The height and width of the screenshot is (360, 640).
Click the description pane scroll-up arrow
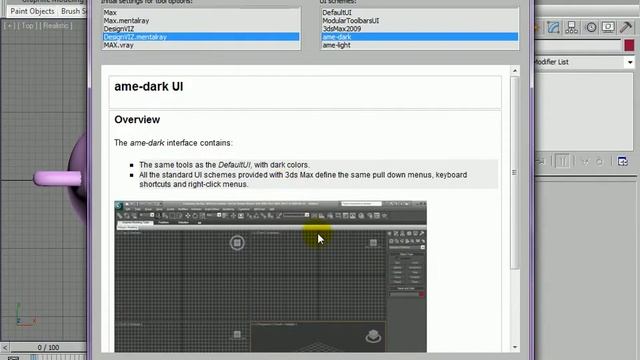pyautogui.click(x=515, y=71)
